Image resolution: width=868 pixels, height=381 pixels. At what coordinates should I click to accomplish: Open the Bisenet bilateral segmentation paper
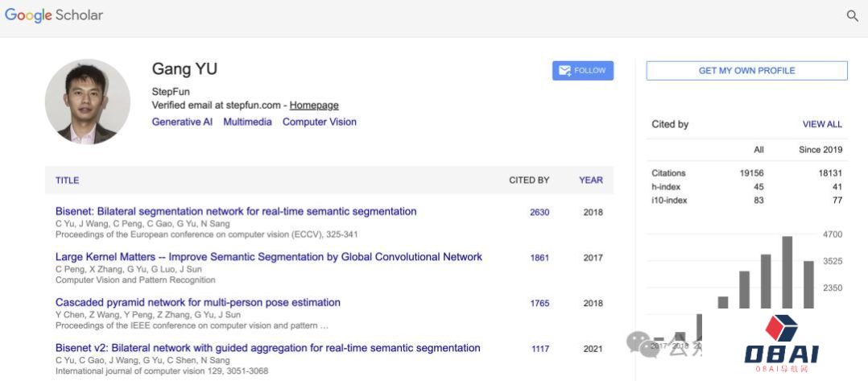coord(236,211)
